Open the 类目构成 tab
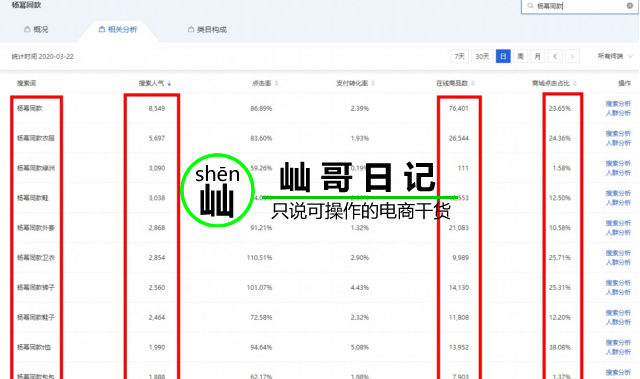The height and width of the screenshot is (379, 640). (x=207, y=29)
